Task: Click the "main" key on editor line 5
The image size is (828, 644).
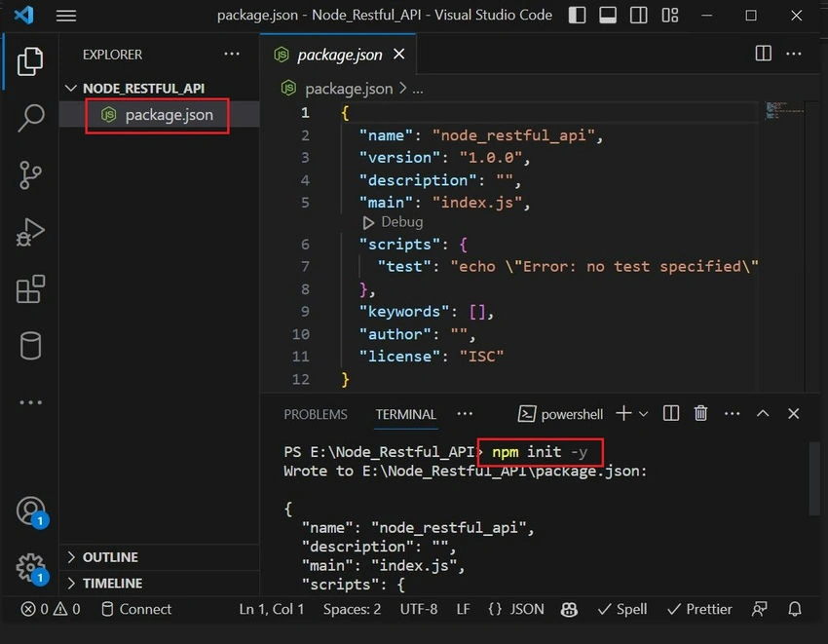Action: (386, 203)
